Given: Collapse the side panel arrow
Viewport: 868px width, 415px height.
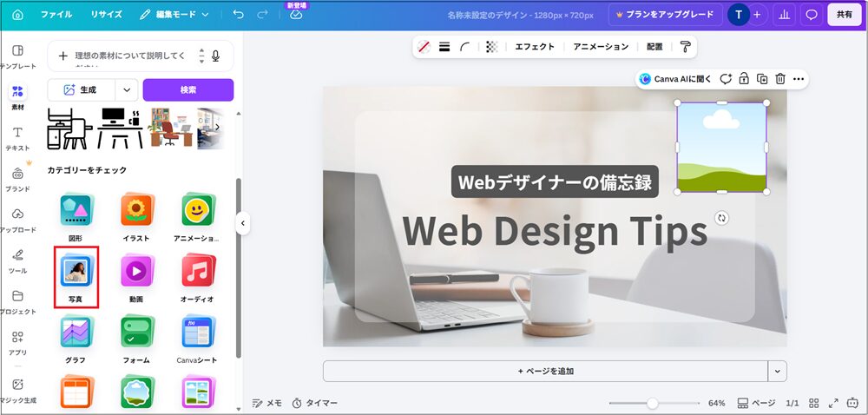Looking at the screenshot, I should (x=242, y=223).
